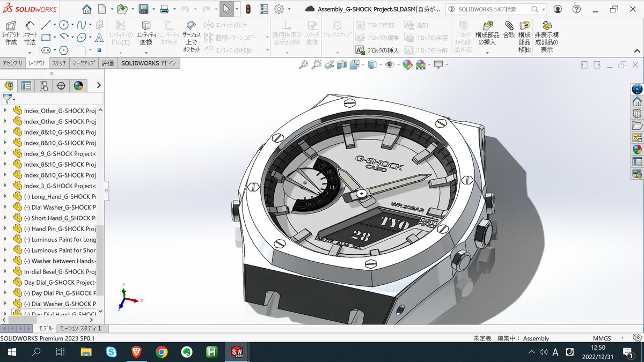Click the ブロックの挿入 button
Viewport: 644px width, 362px height.
click(378, 50)
